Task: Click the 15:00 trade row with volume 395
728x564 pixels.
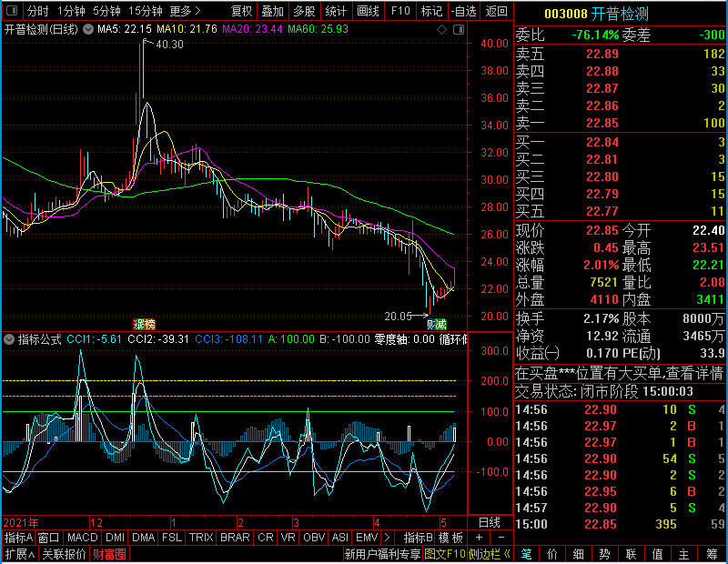Action: click(620, 524)
